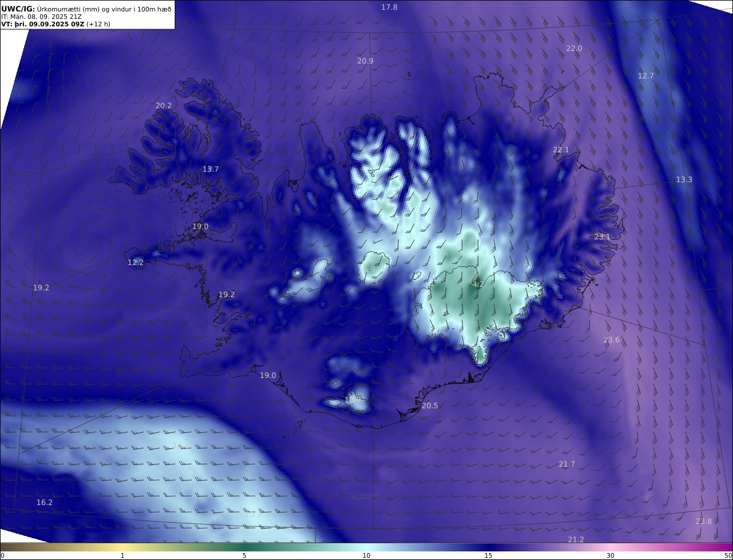
Task: Click the 22.0 wind value
Action: point(574,48)
